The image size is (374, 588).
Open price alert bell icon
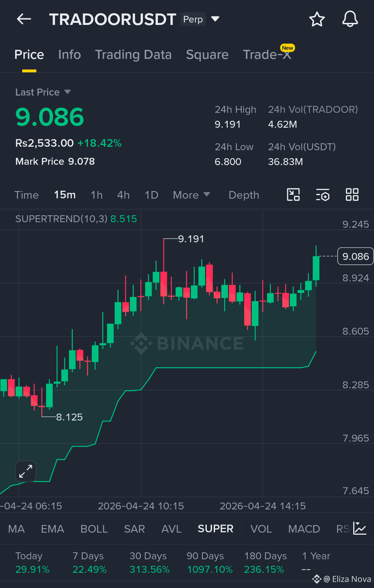click(x=350, y=19)
